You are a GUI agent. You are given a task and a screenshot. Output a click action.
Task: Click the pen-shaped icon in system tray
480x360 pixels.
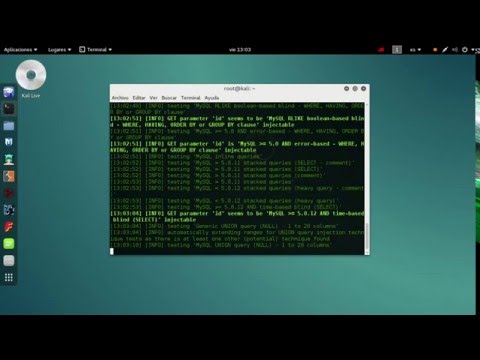pyautogui.click(x=445, y=50)
